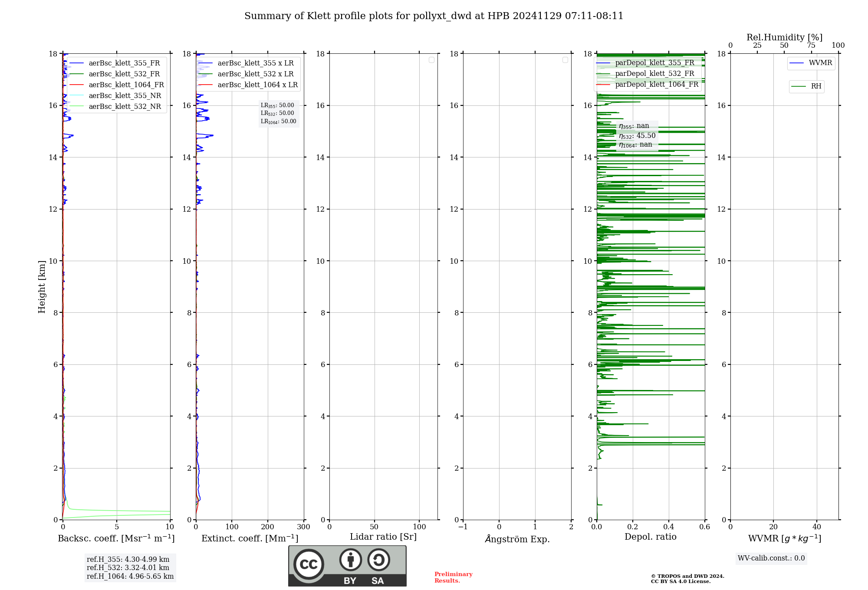This screenshot has width=868, height=590.
Task: Click the ref.H_532: 3.32-4.01 km text
Action: coord(128,567)
